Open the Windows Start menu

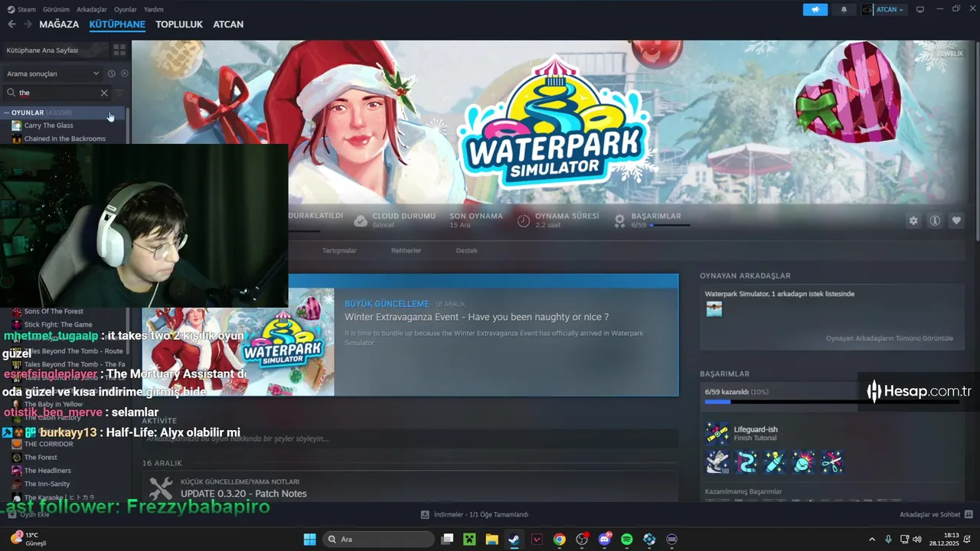point(309,540)
